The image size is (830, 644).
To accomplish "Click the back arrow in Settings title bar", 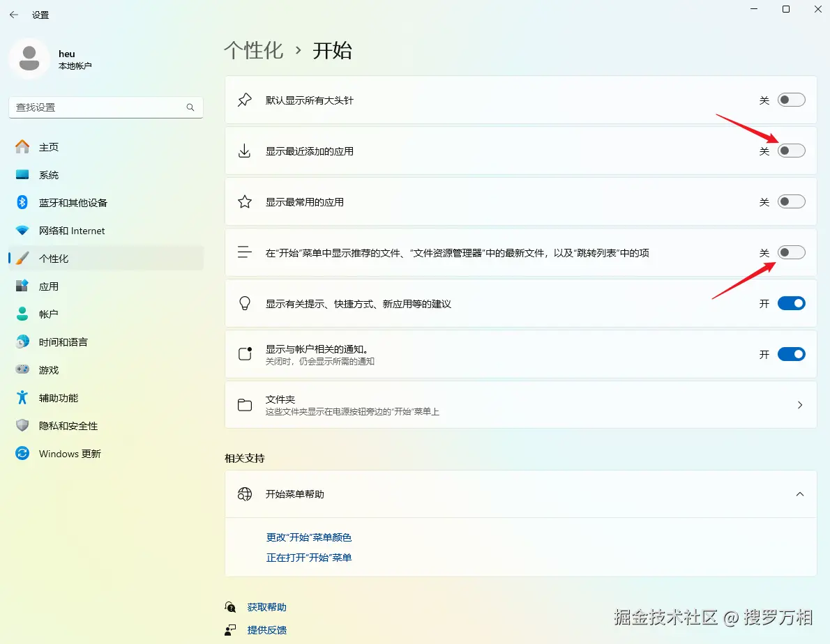I will point(14,15).
